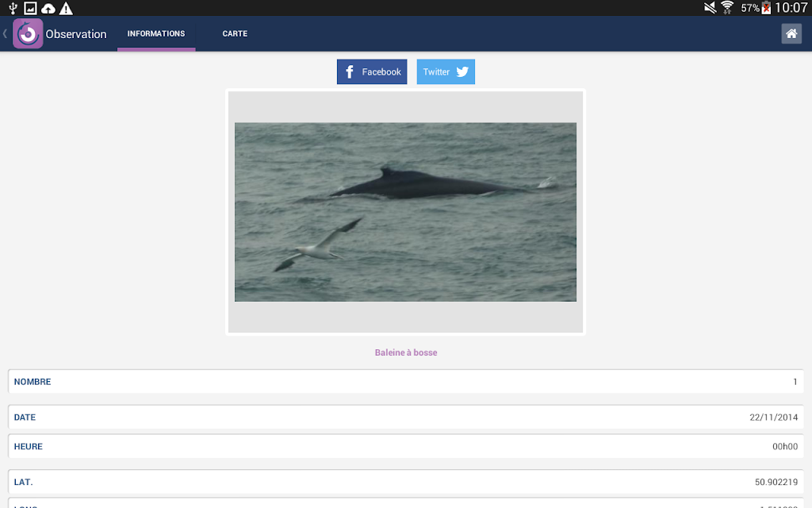Tap the picture notification icon
This screenshot has width=812, height=508.
point(30,8)
